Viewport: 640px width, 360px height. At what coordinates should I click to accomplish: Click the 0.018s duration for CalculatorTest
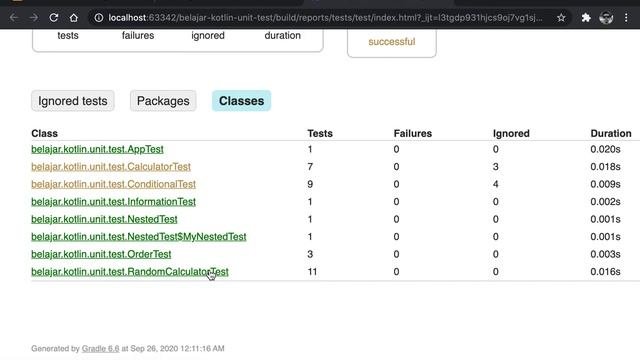605,167
